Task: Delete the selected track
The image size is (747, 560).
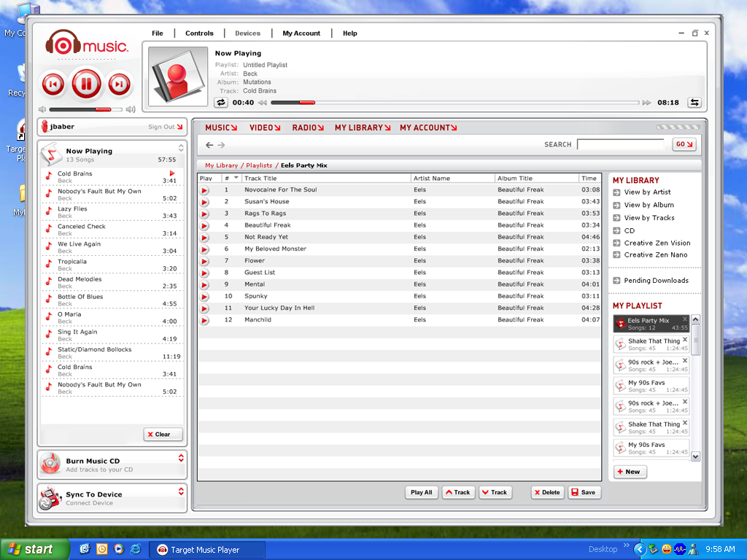Action: (x=547, y=492)
